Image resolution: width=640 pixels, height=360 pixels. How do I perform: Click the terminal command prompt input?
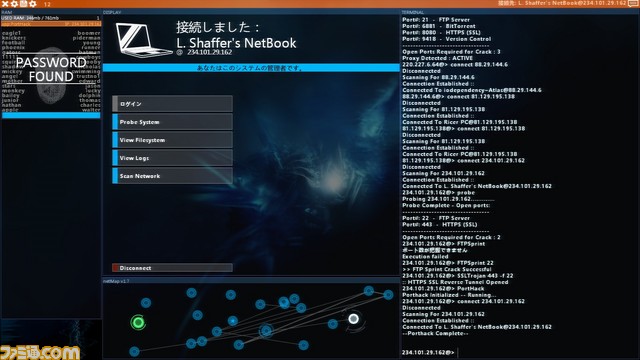pos(518,352)
